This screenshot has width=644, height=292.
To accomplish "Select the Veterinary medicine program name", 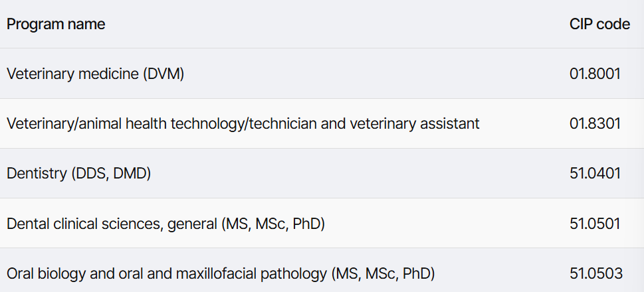I will coord(95,74).
